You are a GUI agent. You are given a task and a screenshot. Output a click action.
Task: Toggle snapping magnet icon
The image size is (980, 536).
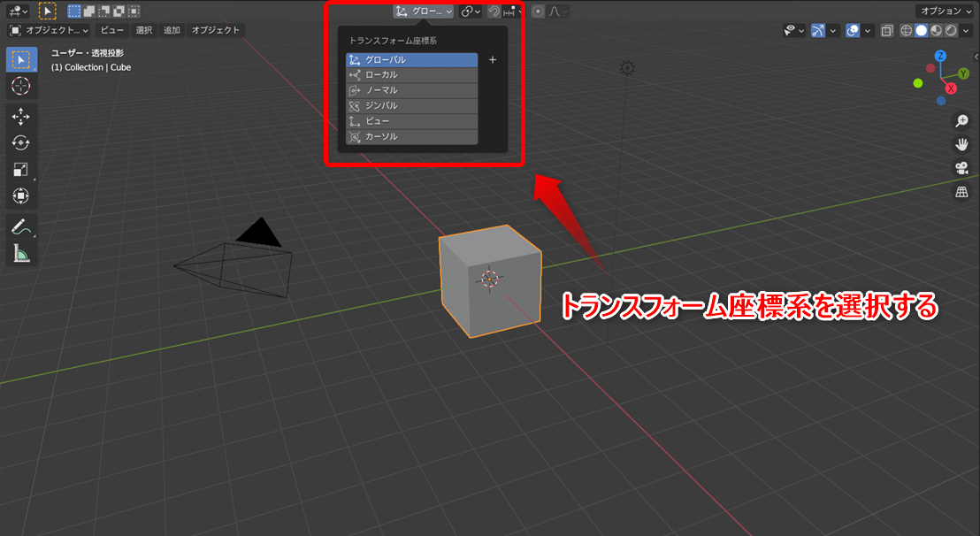point(494,11)
